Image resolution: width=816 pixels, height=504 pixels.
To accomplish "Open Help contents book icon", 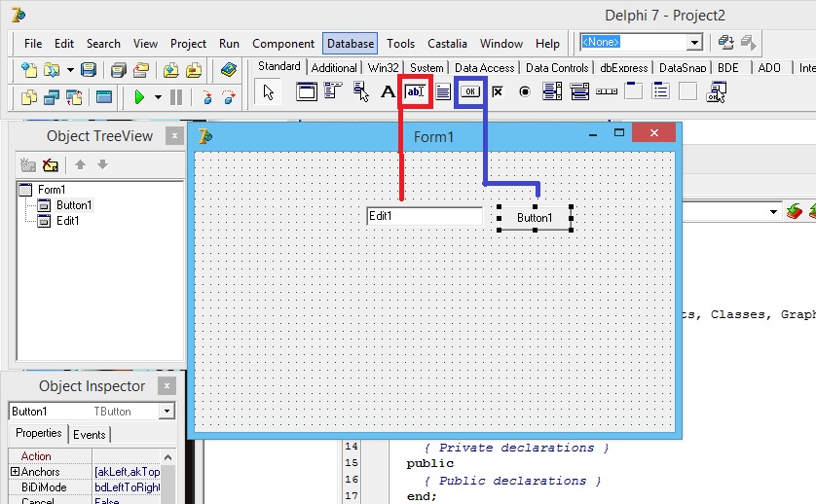I will point(228,70).
